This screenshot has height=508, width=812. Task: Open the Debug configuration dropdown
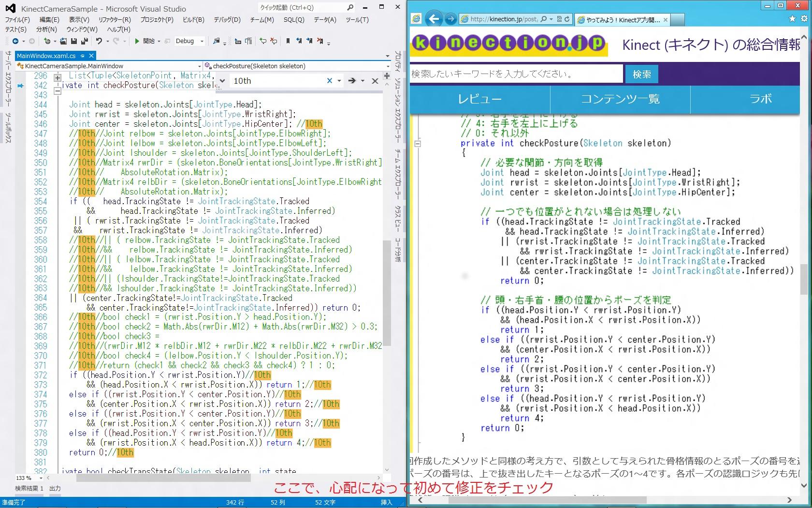click(202, 41)
